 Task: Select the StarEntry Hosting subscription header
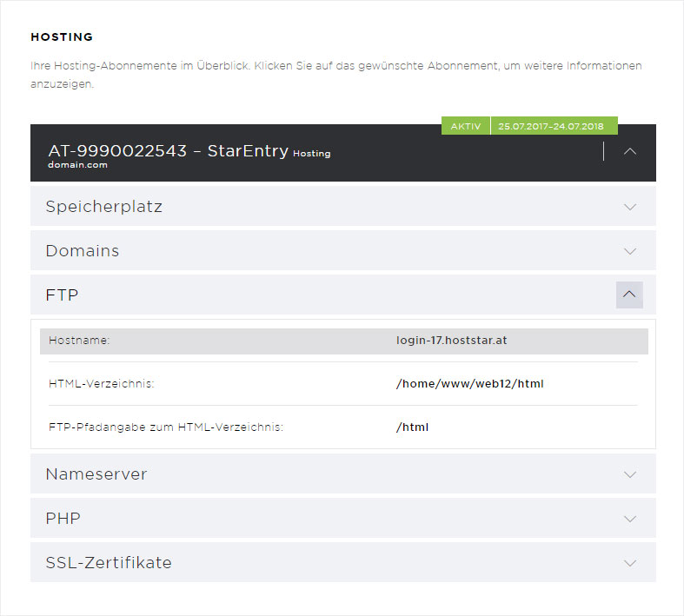(343, 153)
